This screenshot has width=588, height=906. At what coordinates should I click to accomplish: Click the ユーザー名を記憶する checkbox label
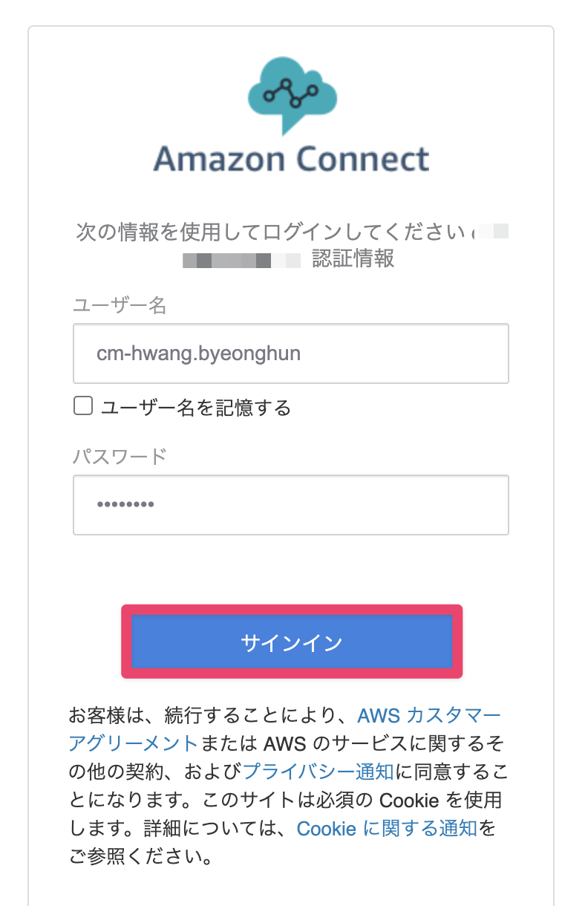(196, 407)
